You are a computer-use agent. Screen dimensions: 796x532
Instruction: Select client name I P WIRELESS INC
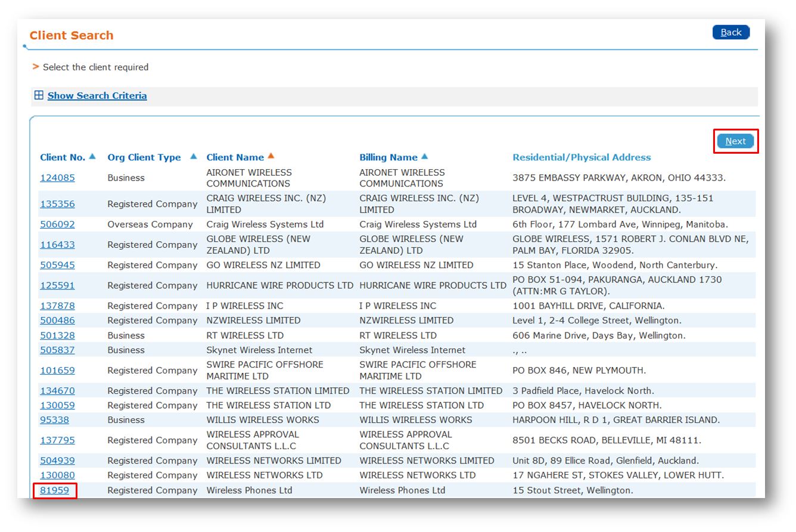coord(245,306)
